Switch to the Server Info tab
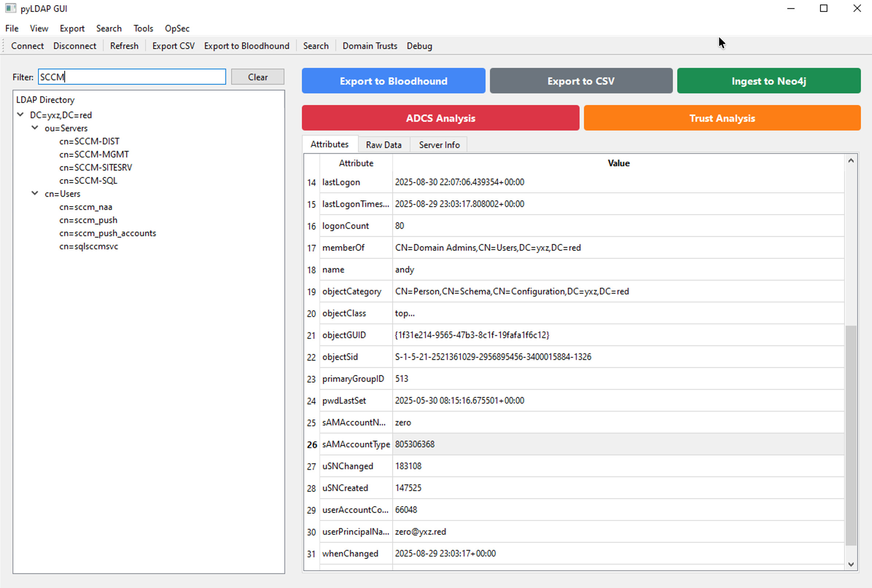The image size is (872, 588). [x=439, y=145]
